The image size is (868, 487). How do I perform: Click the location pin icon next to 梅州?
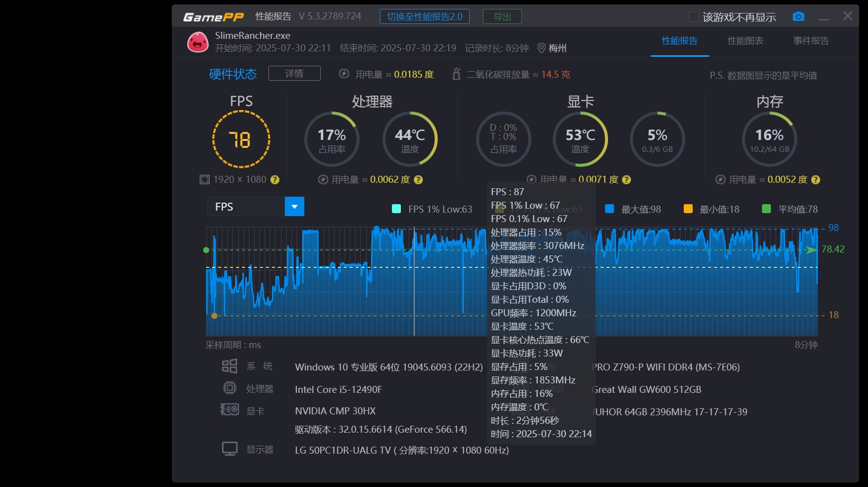point(541,48)
